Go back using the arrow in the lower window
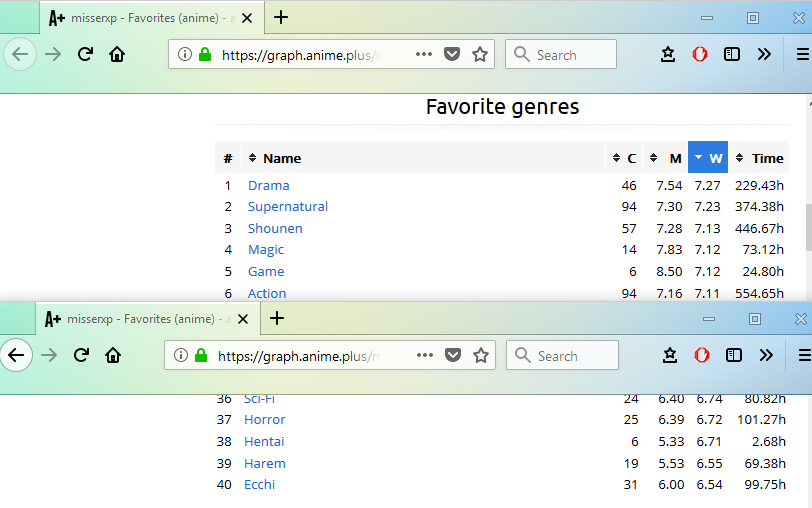The width and height of the screenshot is (812, 508). (x=17, y=355)
